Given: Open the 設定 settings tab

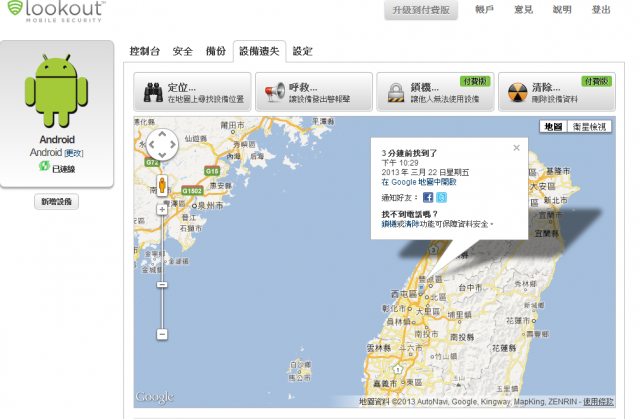Looking at the screenshot, I should 302,51.
